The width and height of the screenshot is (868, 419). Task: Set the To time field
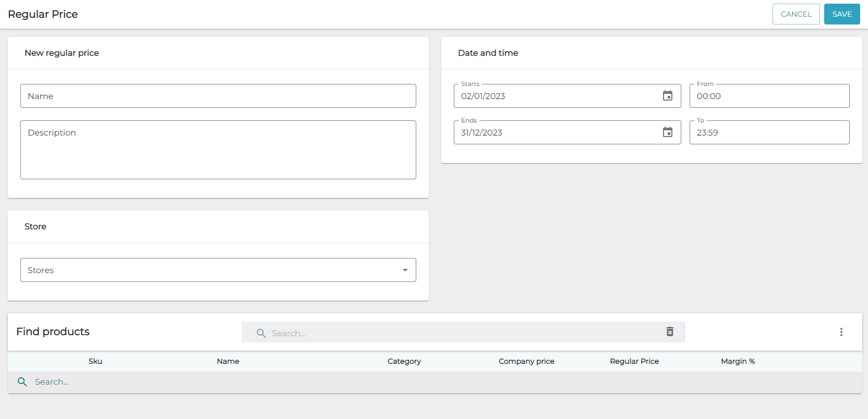pyautogui.click(x=769, y=132)
